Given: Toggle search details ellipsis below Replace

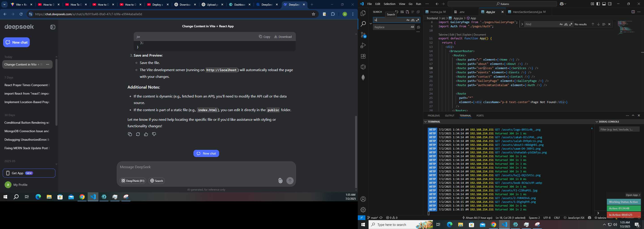Looking at the screenshot, I should [x=418, y=32].
